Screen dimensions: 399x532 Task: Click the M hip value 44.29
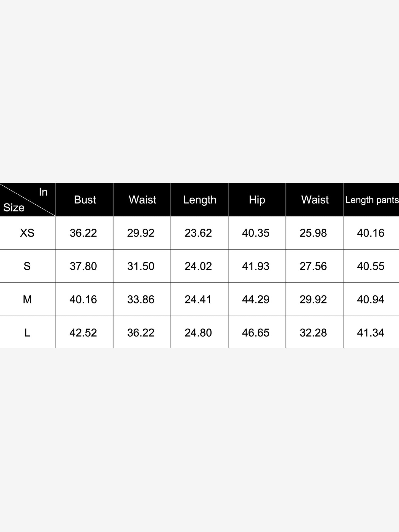pyautogui.click(x=256, y=299)
